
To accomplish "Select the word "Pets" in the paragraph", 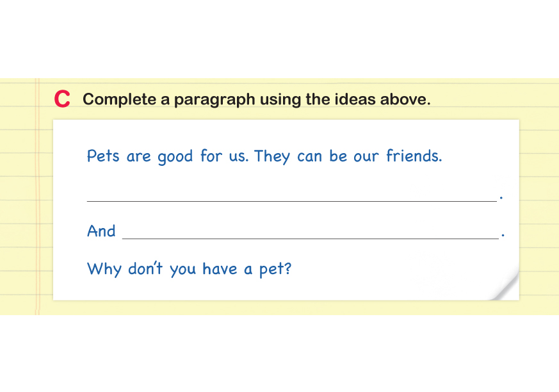I will [x=103, y=156].
